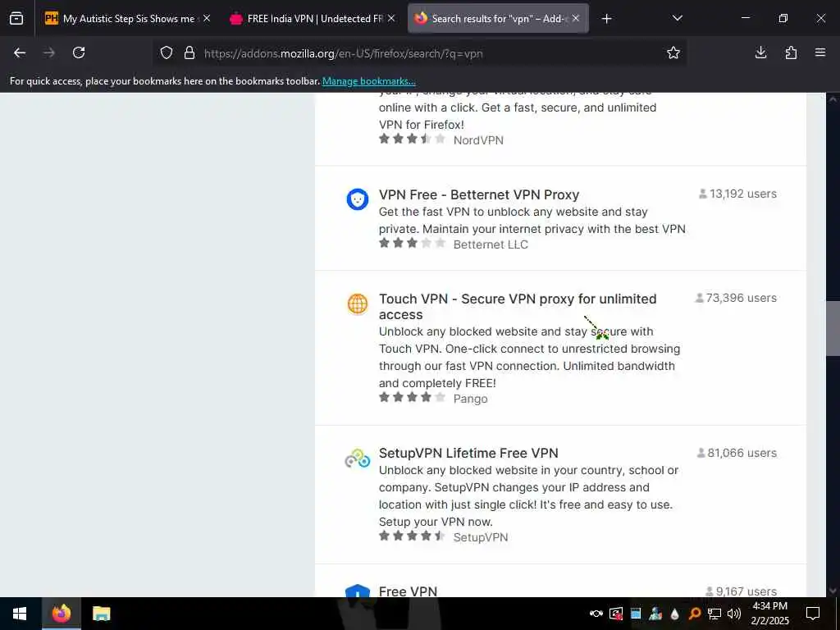Open Touch VPN add-on title
The width and height of the screenshot is (840, 630).
click(x=518, y=307)
